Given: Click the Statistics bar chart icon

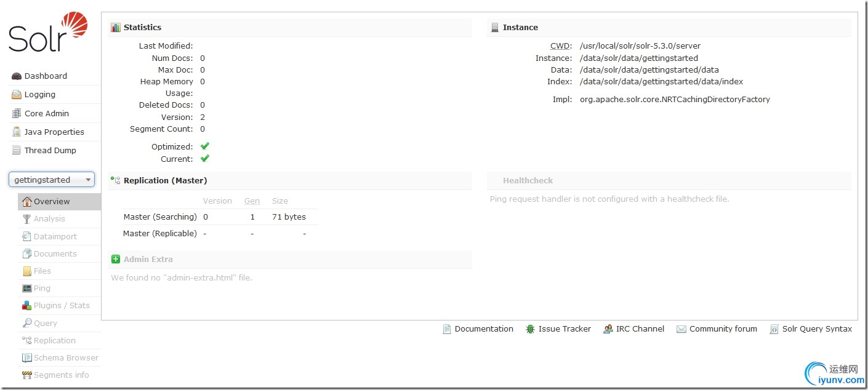Looking at the screenshot, I should (x=116, y=28).
